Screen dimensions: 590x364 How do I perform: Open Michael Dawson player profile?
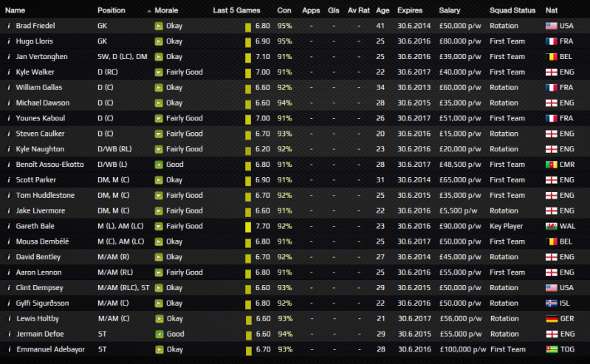tap(43, 103)
